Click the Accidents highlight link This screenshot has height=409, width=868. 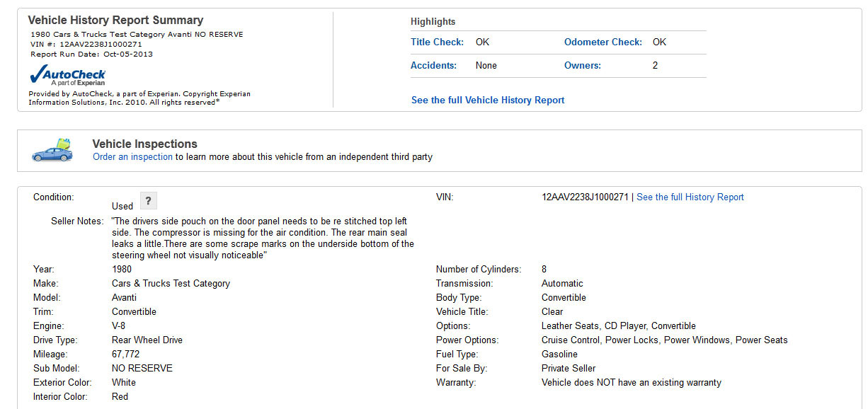click(x=433, y=66)
